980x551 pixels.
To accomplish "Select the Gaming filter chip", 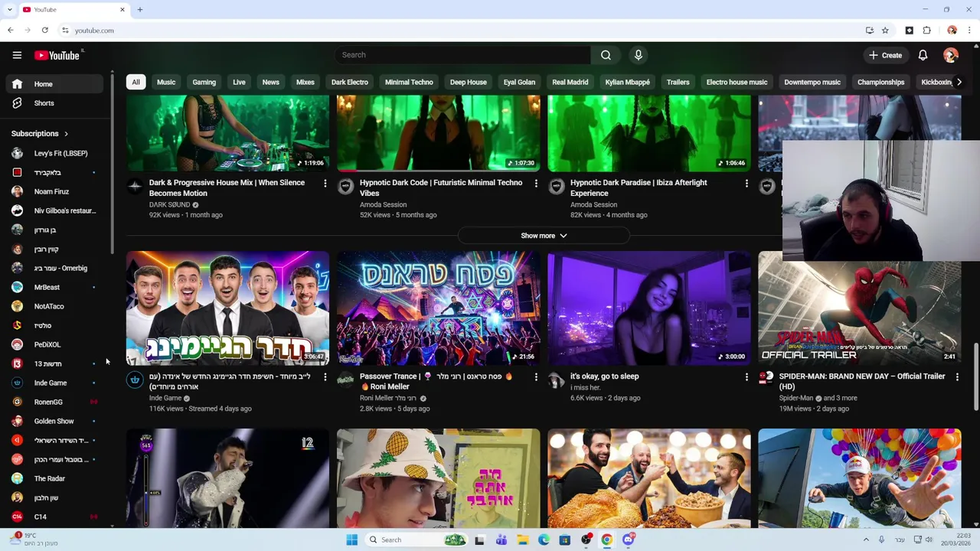I will click(x=204, y=82).
